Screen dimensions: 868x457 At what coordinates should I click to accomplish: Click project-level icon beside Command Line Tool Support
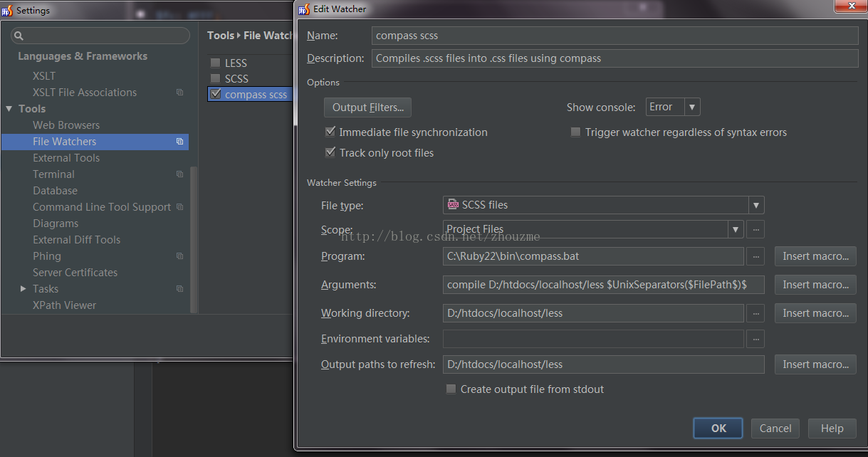click(179, 207)
